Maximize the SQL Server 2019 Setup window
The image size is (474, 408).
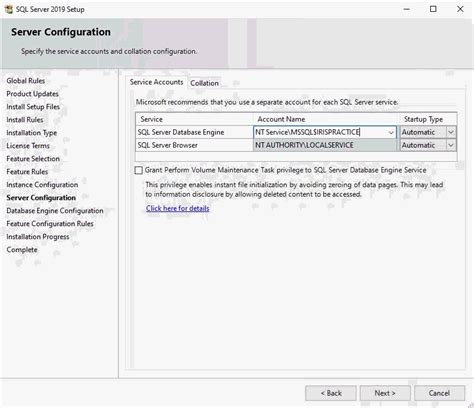coord(433,9)
